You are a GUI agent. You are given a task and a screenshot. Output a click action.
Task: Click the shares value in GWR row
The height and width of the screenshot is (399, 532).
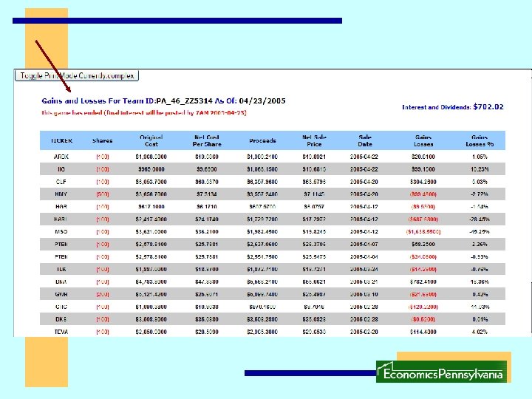[103, 294]
